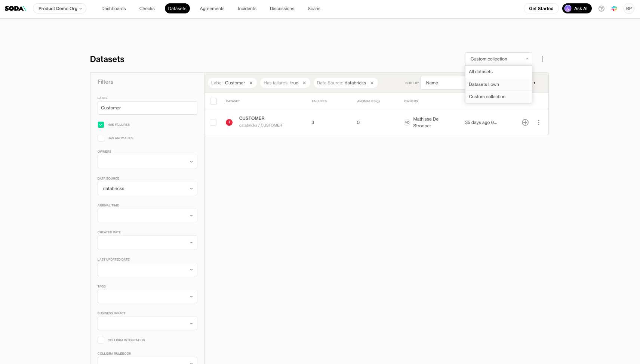Open the Data Source databricks dropdown
This screenshot has width=640, height=364.
click(x=147, y=189)
